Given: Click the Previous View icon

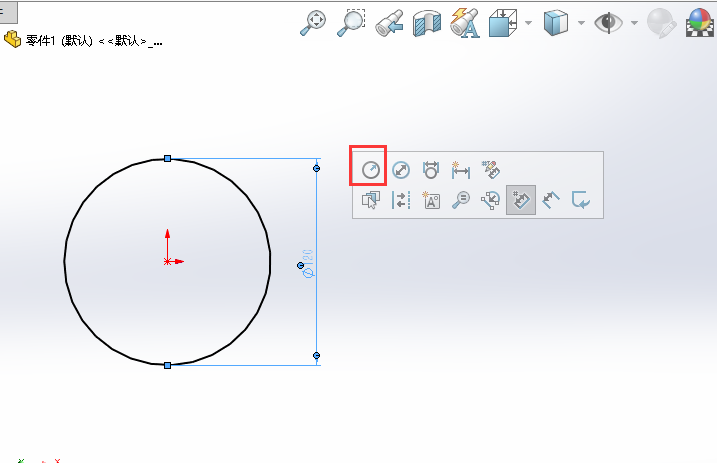Looking at the screenshot, I should pyautogui.click(x=389, y=23).
